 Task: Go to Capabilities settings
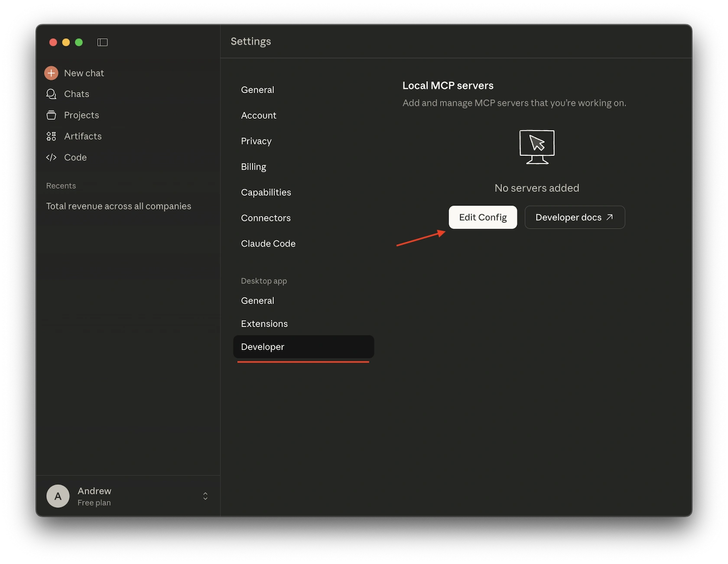click(x=266, y=192)
